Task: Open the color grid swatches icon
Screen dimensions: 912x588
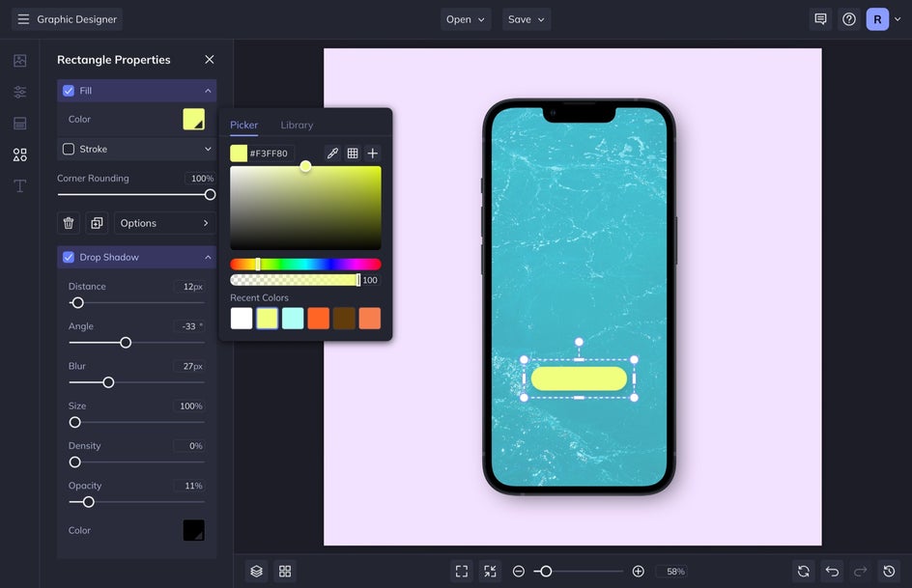Action: (353, 154)
